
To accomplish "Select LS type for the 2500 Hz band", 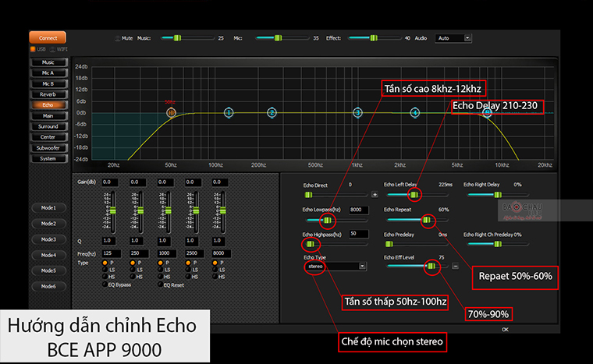I will (x=188, y=270).
